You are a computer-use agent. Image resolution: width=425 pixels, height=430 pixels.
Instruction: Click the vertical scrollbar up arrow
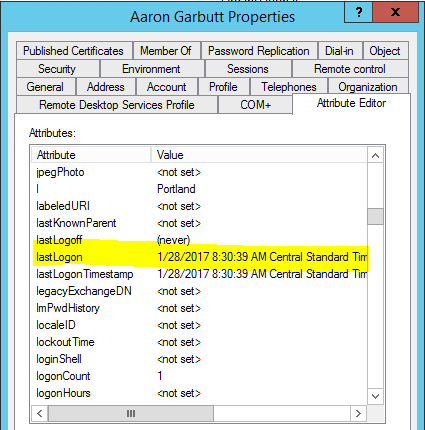[x=375, y=155]
